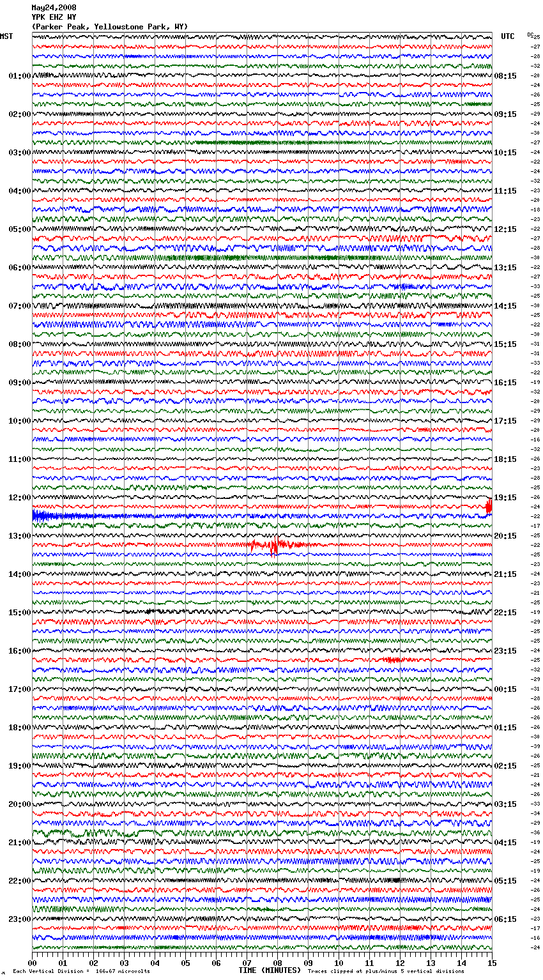Select the 11:00 MST time label
Viewport: 543px width, 980px height.
click(20, 459)
